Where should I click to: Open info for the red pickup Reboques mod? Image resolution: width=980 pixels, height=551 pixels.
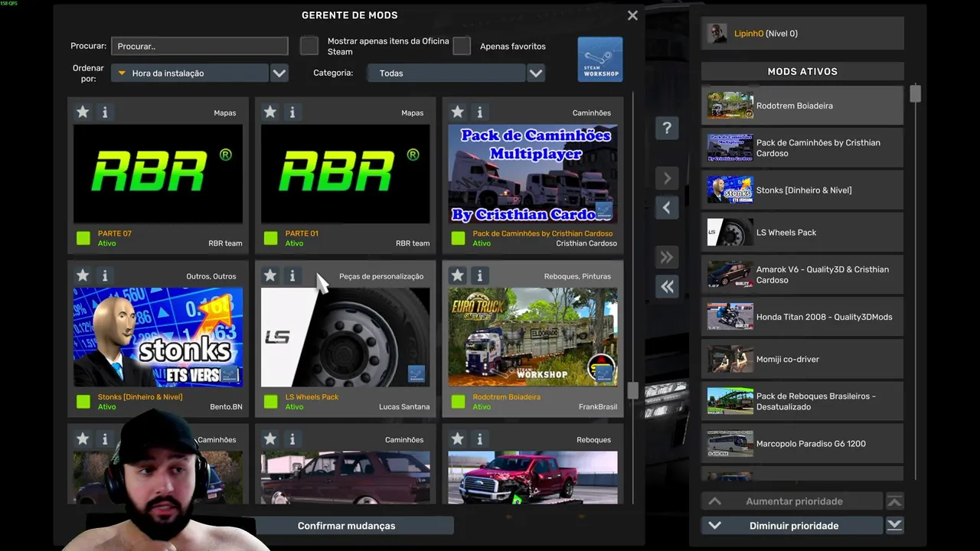click(479, 439)
